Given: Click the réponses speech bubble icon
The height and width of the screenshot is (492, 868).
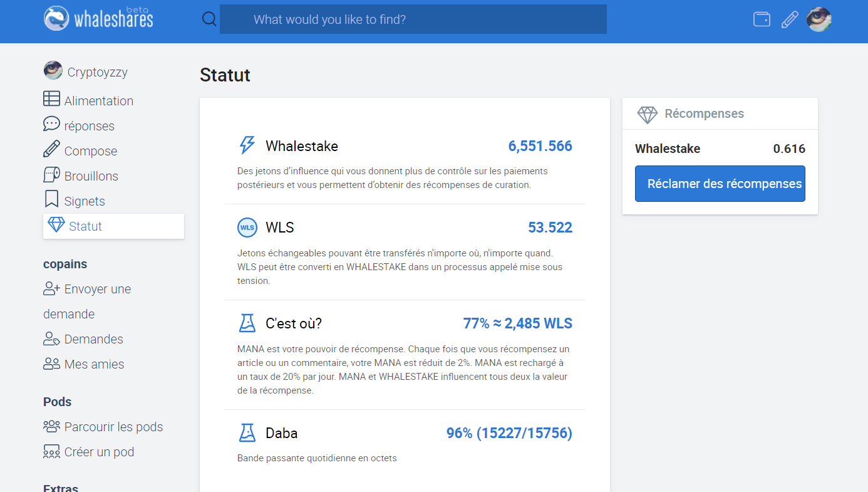Looking at the screenshot, I should 51,124.
